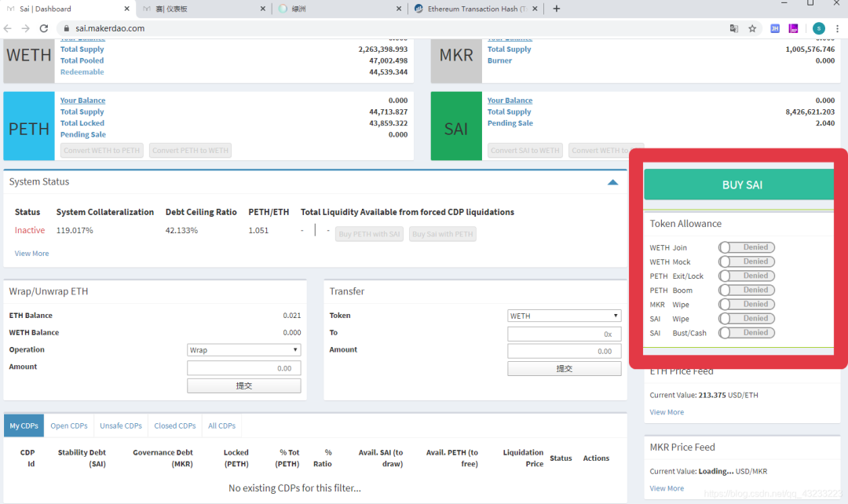848x504 pixels.
Task: Close the Sai | Dashboard tab
Action: (x=126, y=9)
